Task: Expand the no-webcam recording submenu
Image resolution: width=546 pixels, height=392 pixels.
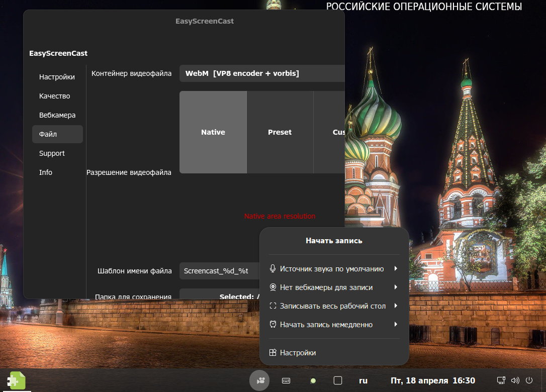Action: (334, 287)
